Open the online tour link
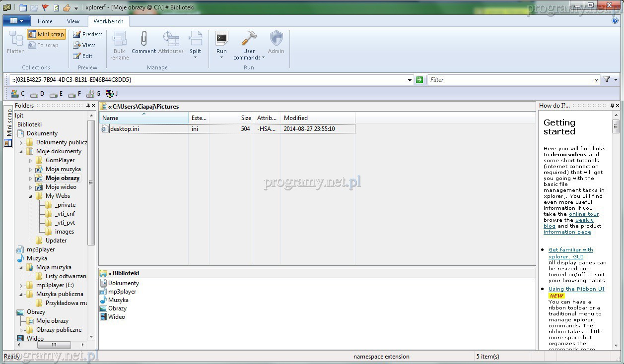The height and width of the screenshot is (364, 624). tap(584, 214)
